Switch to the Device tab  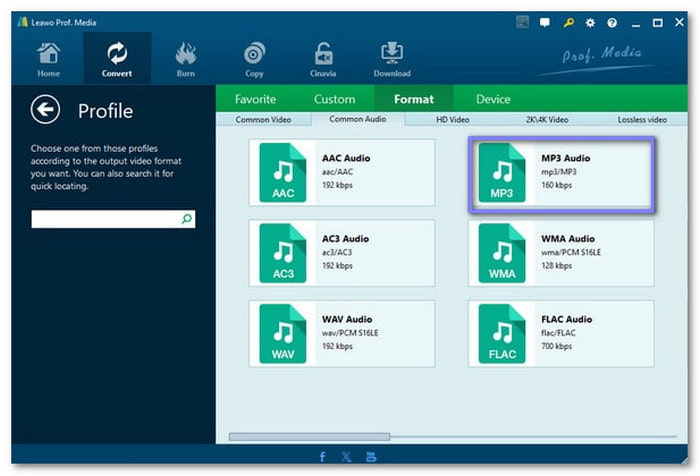click(x=493, y=99)
